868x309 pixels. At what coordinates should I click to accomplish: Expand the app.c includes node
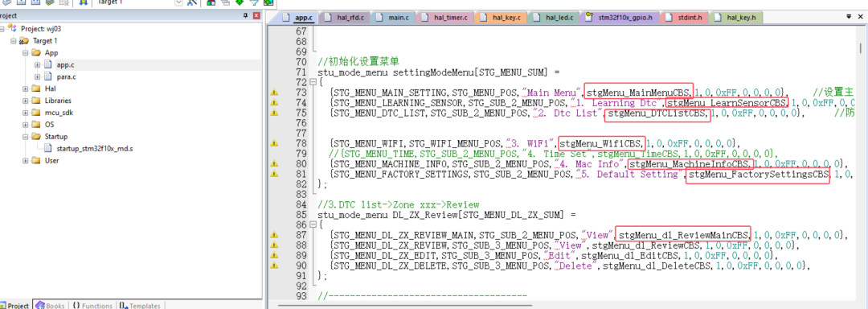click(38, 65)
